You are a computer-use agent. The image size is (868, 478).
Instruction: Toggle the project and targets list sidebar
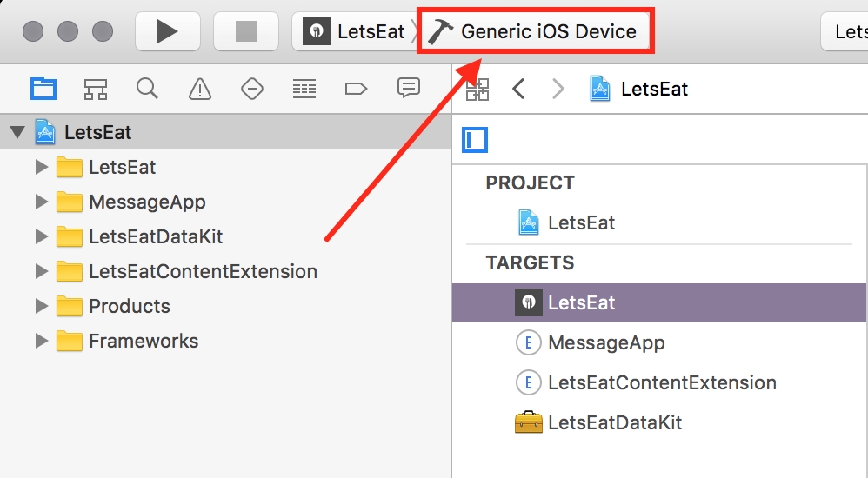[476, 140]
